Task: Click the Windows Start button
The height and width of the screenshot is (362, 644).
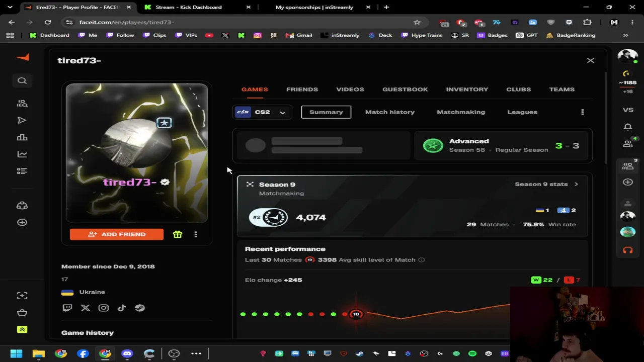Action: point(16,353)
